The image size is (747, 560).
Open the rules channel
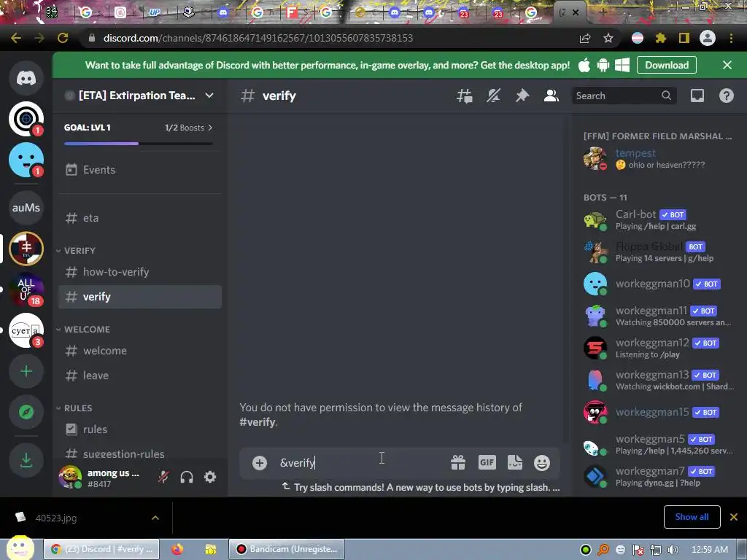139,429
